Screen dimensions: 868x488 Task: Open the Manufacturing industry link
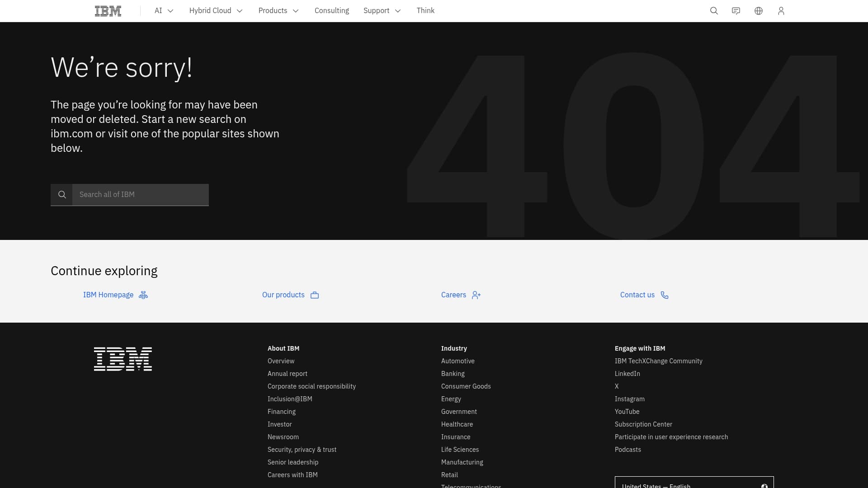462,462
